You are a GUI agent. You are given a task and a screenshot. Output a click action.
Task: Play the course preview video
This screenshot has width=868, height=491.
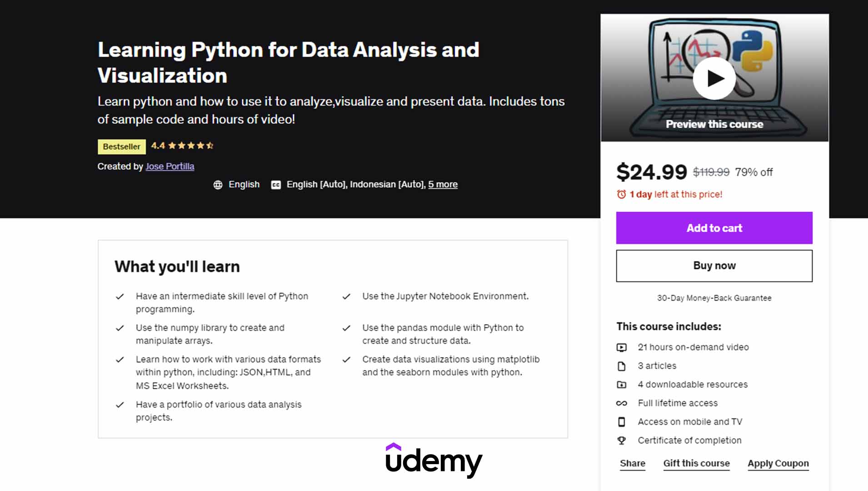[x=714, y=79]
